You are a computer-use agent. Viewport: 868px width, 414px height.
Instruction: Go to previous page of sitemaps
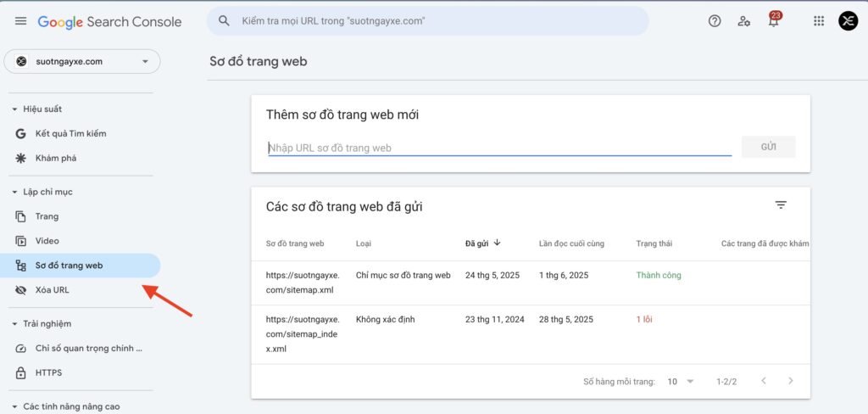click(764, 381)
